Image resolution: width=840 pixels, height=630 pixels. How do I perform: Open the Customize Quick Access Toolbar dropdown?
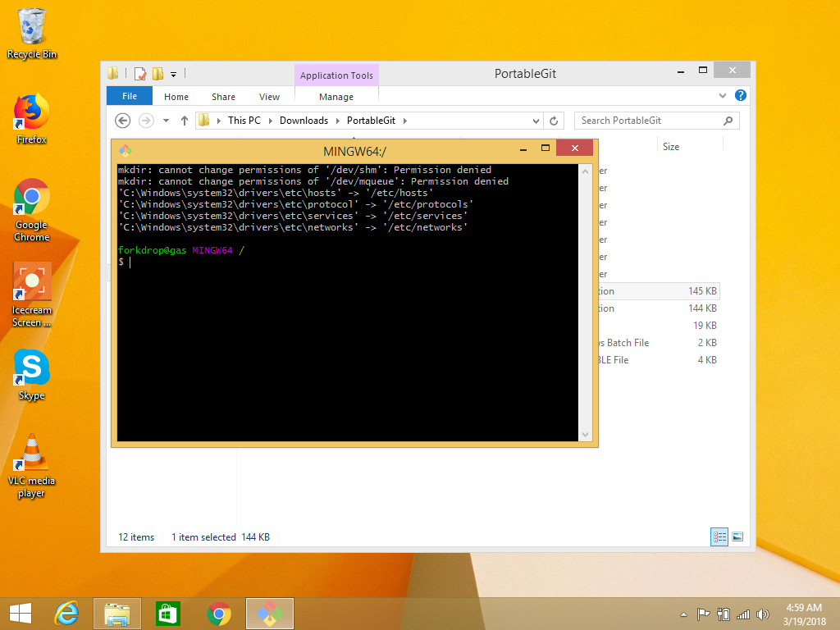pos(173,73)
